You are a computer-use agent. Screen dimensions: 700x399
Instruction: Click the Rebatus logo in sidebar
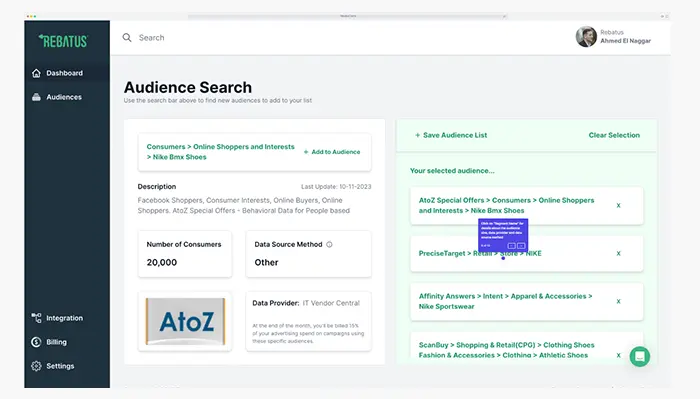pos(63,41)
